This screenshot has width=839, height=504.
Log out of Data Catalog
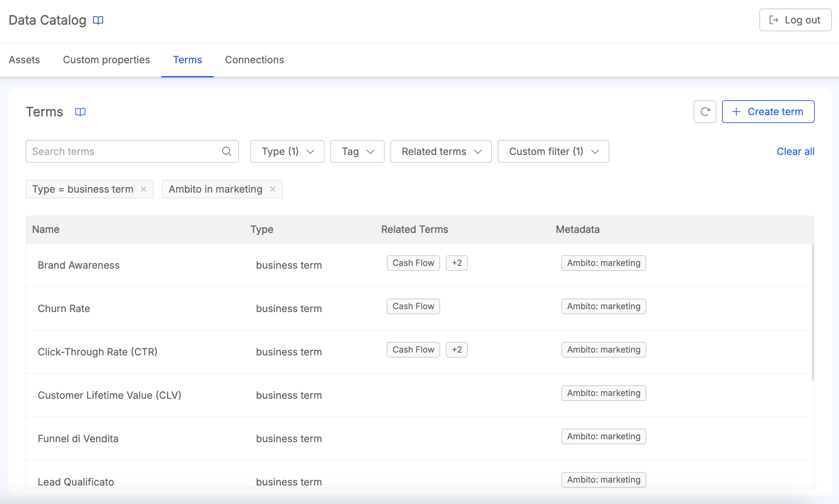click(795, 20)
